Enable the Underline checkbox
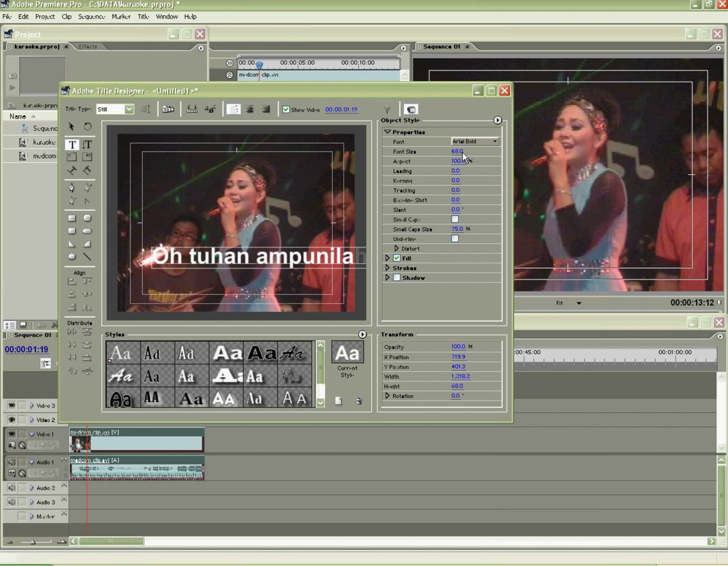728x566 pixels. [455, 239]
